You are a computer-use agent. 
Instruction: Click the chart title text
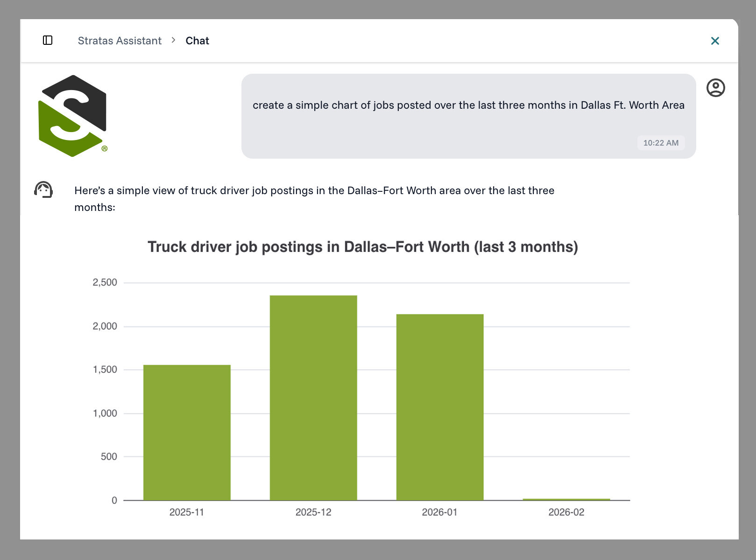362,247
